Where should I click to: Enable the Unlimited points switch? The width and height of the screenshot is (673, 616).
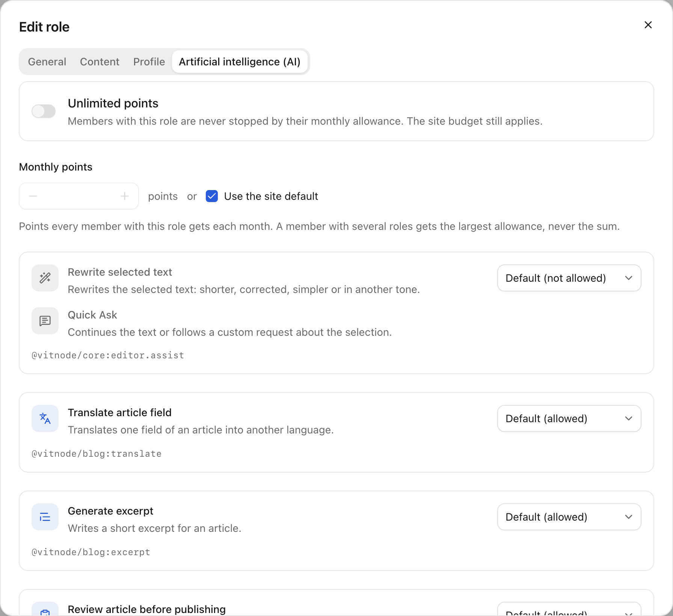pos(44,111)
